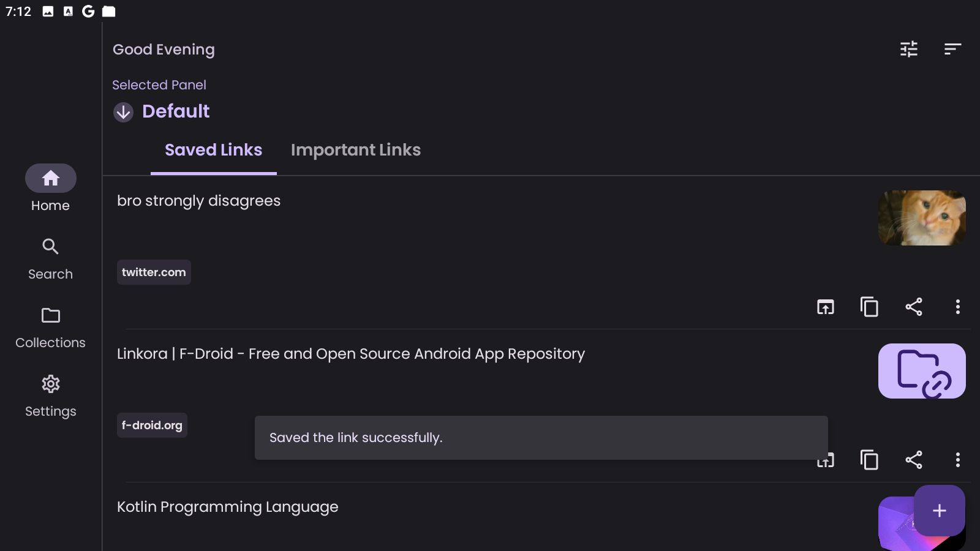The image size is (980, 551).
Task: Copy the F-Droid Linkora link
Action: tap(869, 460)
